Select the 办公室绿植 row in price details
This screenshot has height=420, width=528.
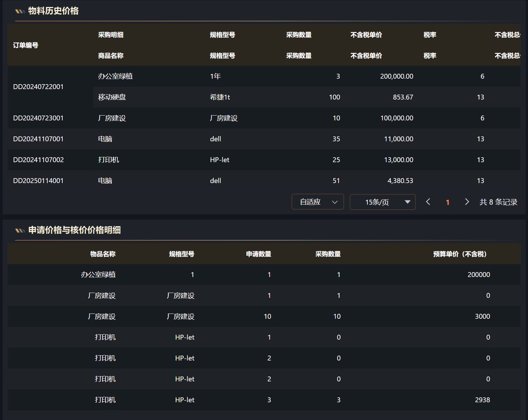98,275
